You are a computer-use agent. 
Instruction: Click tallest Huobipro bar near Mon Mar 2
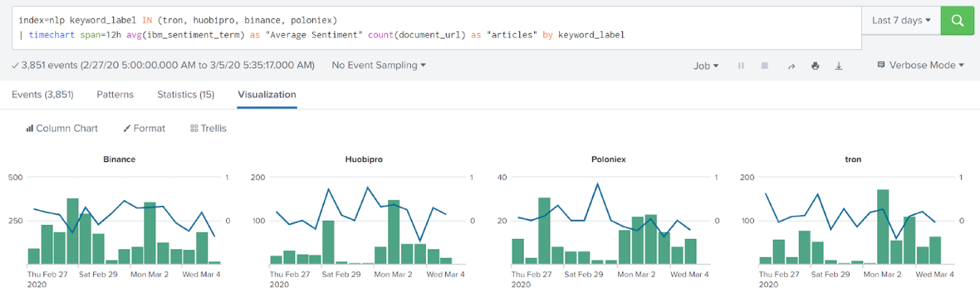pyautogui.click(x=393, y=232)
